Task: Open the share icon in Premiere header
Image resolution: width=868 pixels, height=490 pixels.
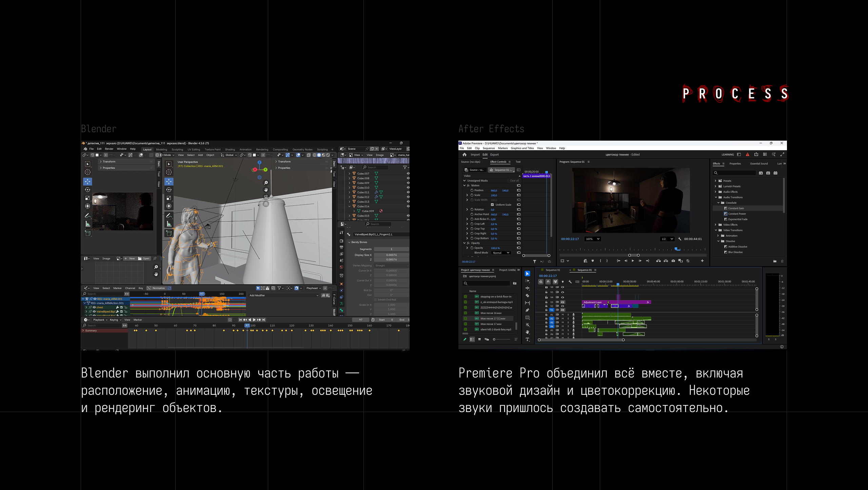Action: pos(756,155)
